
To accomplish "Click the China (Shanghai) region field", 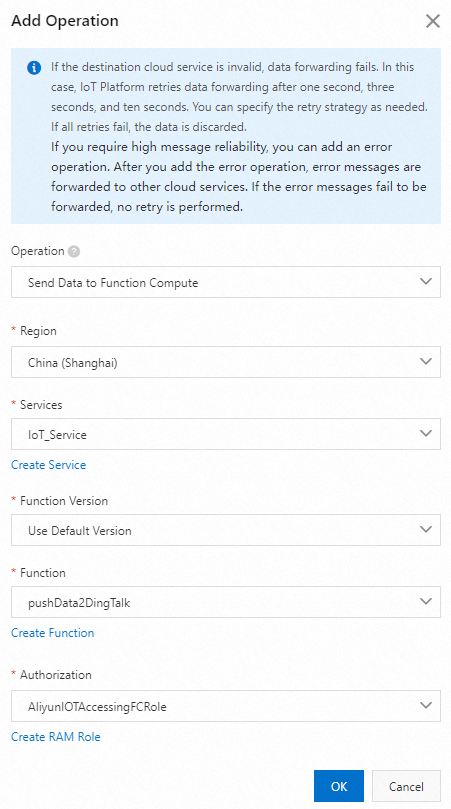I will point(226,362).
